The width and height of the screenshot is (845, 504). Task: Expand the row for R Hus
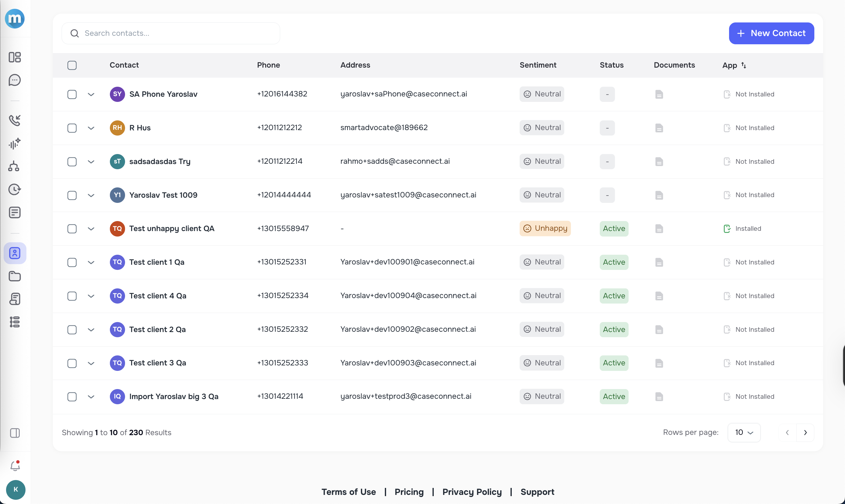[91, 128]
